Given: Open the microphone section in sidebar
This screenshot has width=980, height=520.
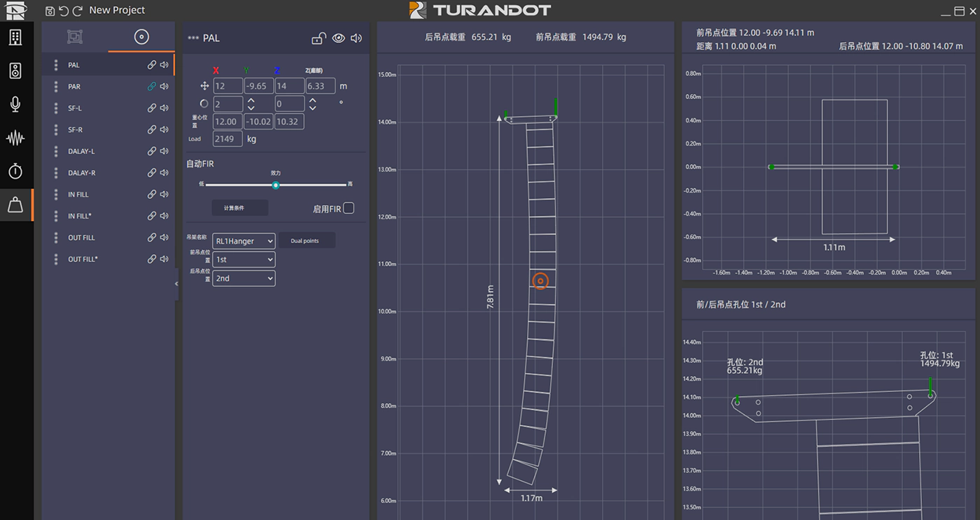Looking at the screenshot, I should pyautogui.click(x=15, y=104).
